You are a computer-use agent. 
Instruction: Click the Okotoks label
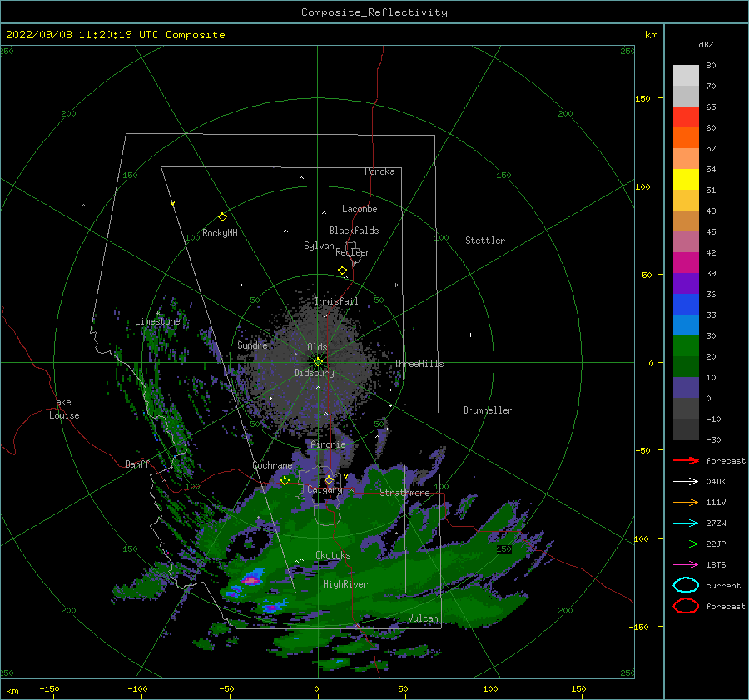point(333,555)
